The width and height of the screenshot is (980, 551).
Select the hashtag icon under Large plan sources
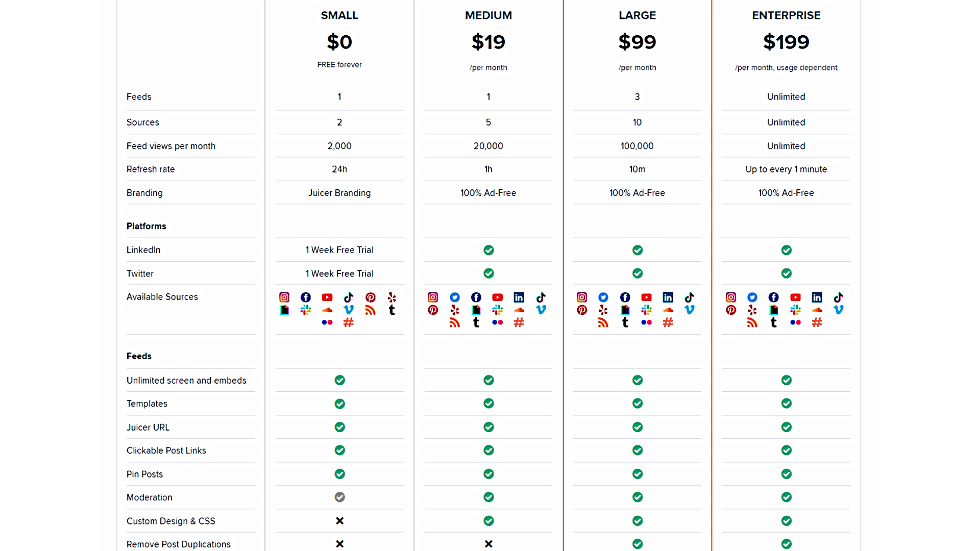[x=668, y=322]
